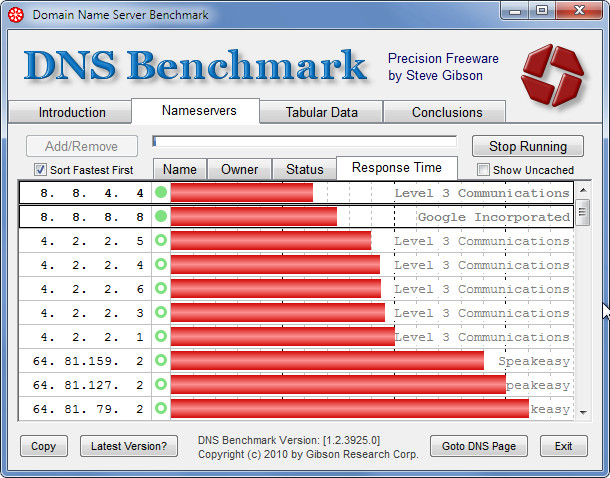Click the status ring for 64.81.79.2
Screen dimensions: 610x478
coord(161,408)
